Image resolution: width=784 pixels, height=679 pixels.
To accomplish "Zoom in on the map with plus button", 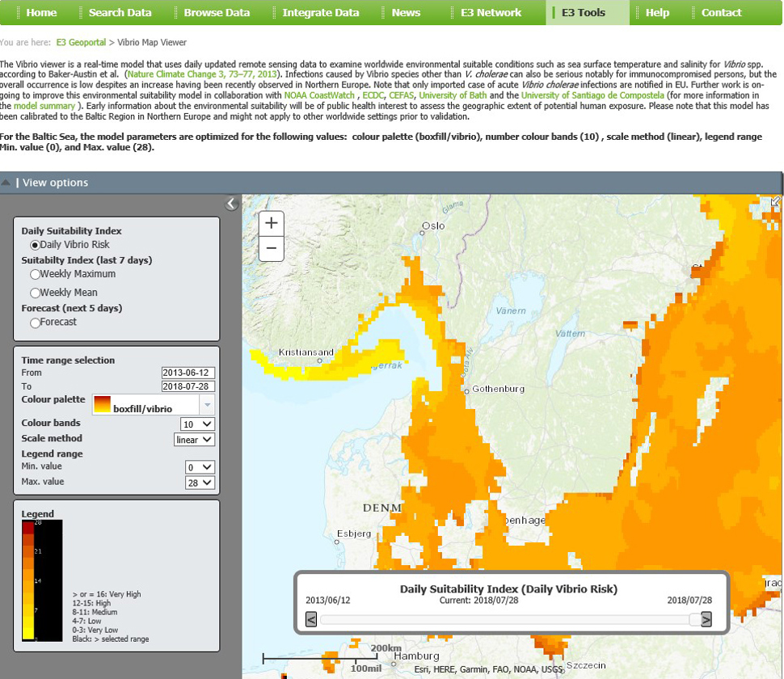I will [x=271, y=223].
